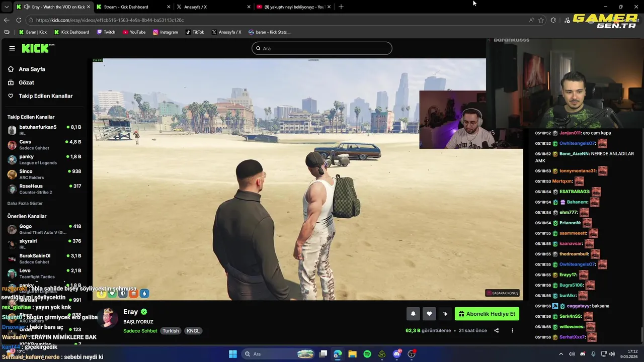Screen dimensions: 644x362
Task: Open Instagram bookmark
Action: coord(166,32)
